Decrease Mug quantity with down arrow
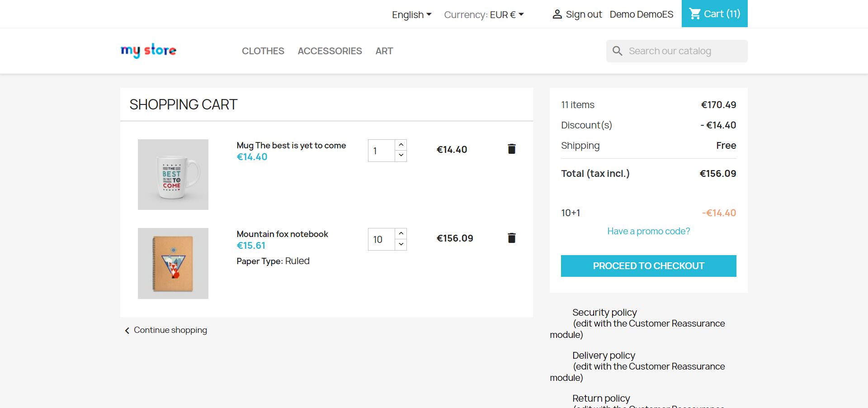This screenshot has height=408, width=868. pyautogui.click(x=401, y=156)
